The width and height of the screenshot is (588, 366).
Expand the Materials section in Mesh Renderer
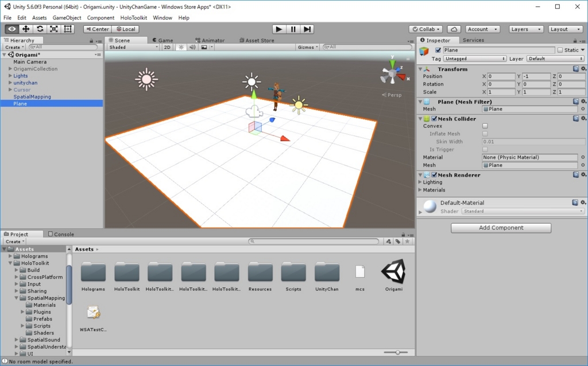420,190
